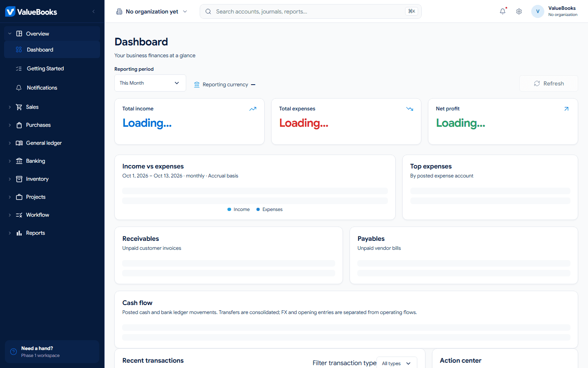This screenshot has height=368, width=588.
Task: Open the notifications bell in the header
Action: [503, 11]
